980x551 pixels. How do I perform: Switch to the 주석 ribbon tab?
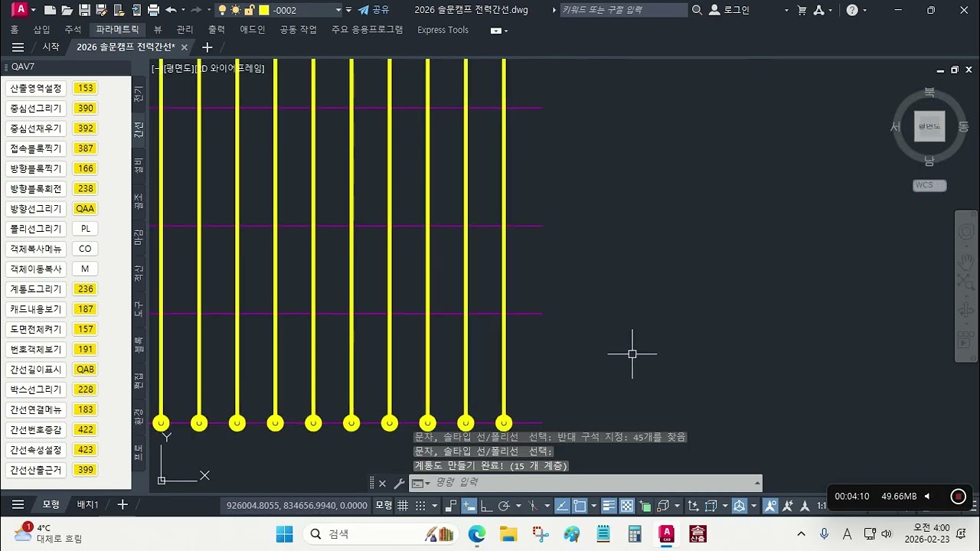73,30
